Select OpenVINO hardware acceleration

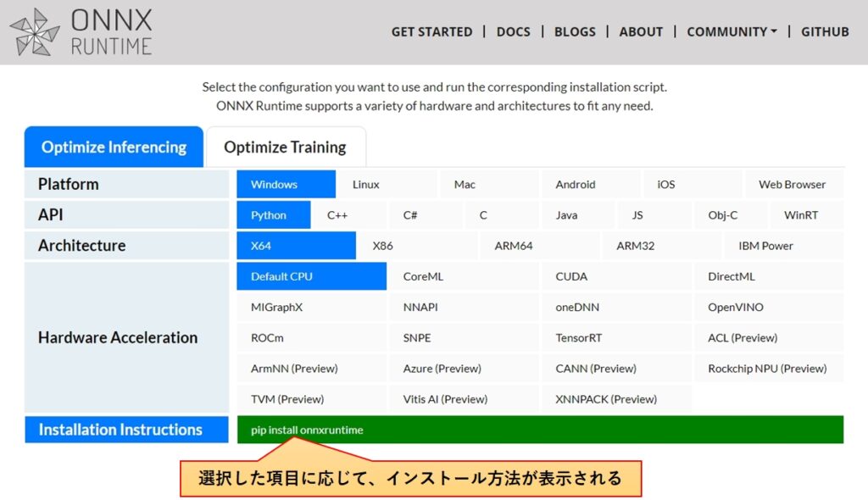point(735,307)
